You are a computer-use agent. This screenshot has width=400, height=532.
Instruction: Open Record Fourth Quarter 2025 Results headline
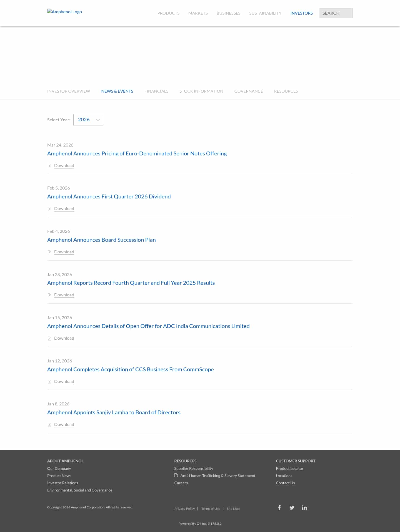[131, 283]
